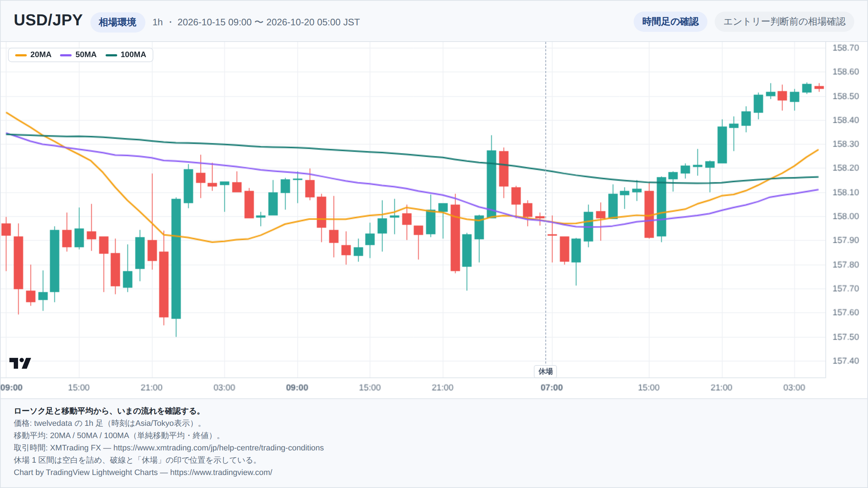Click the date range text in header
The image size is (868, 488).
click(268, 22)
